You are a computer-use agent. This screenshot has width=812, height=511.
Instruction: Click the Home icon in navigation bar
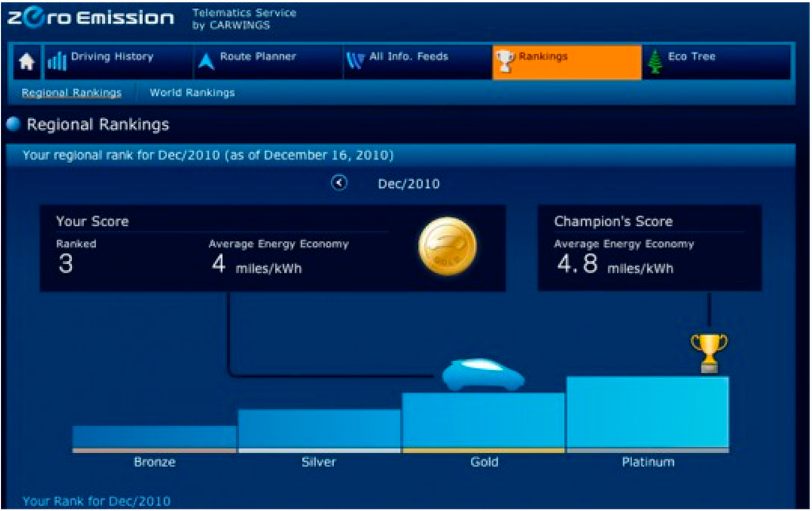(x=26, y=63)
